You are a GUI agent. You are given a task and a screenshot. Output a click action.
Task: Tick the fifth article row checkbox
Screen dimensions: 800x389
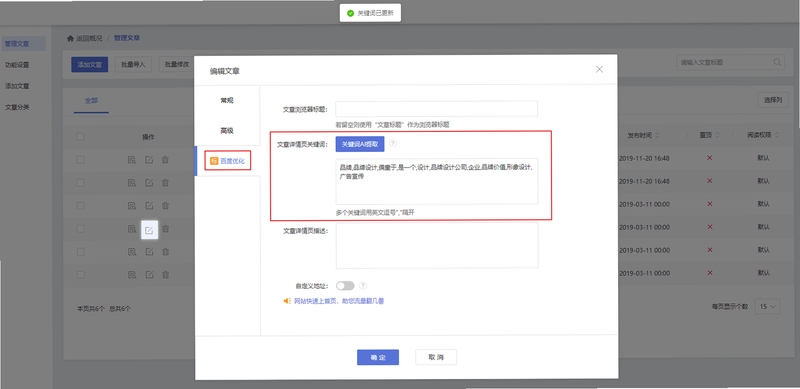point(80,252)
